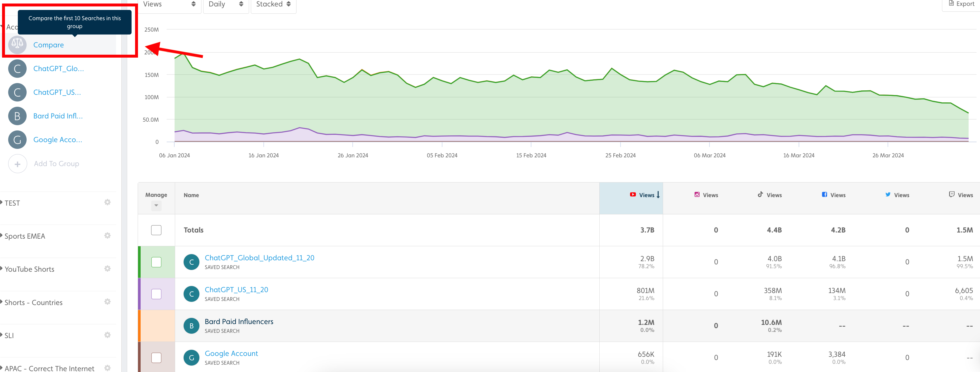The height and width of the screenshot is (372, 980).
Task: Select the Compare scales icon
Action: (17, 44)
